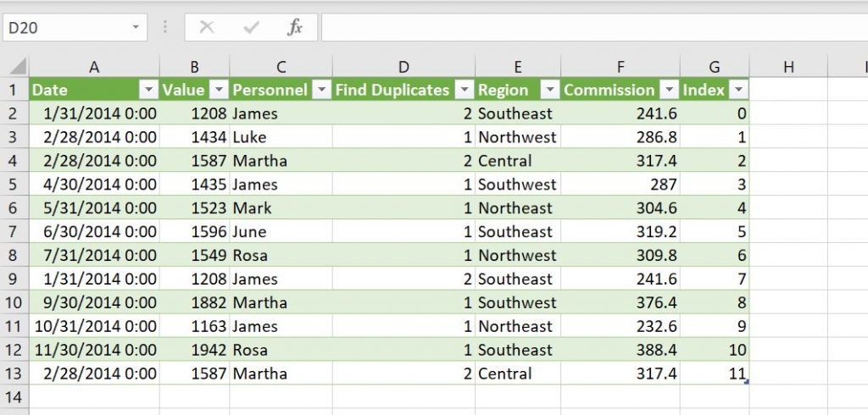
Task: Click cell containing Northwest in row 3
Action: click(x=517, y=137)
